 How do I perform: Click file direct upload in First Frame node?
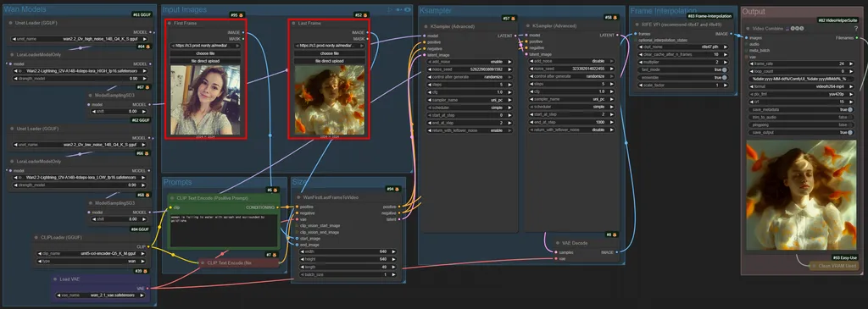(205, 61)
